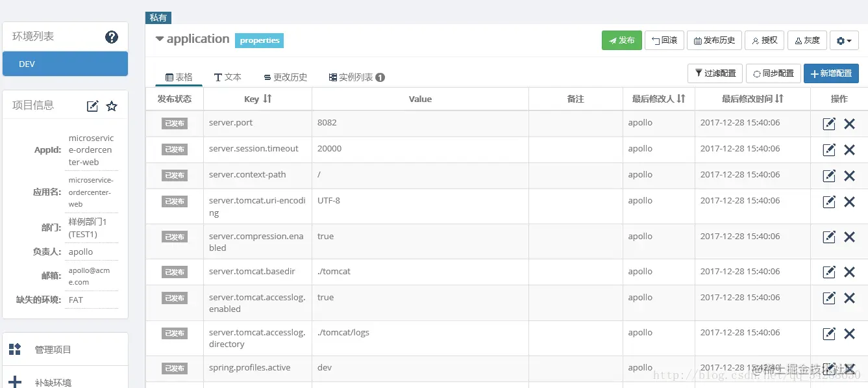Open the 实例列表 tab

click(356, 77)
